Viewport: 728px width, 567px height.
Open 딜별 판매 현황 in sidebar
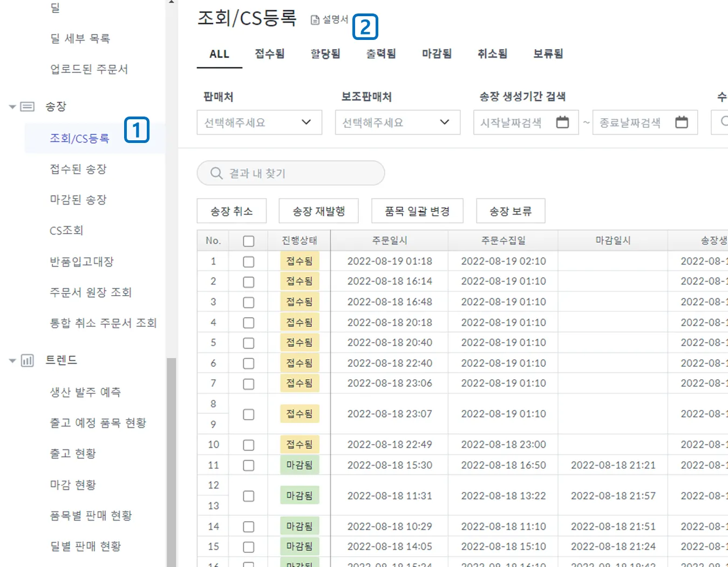point(85,546)
